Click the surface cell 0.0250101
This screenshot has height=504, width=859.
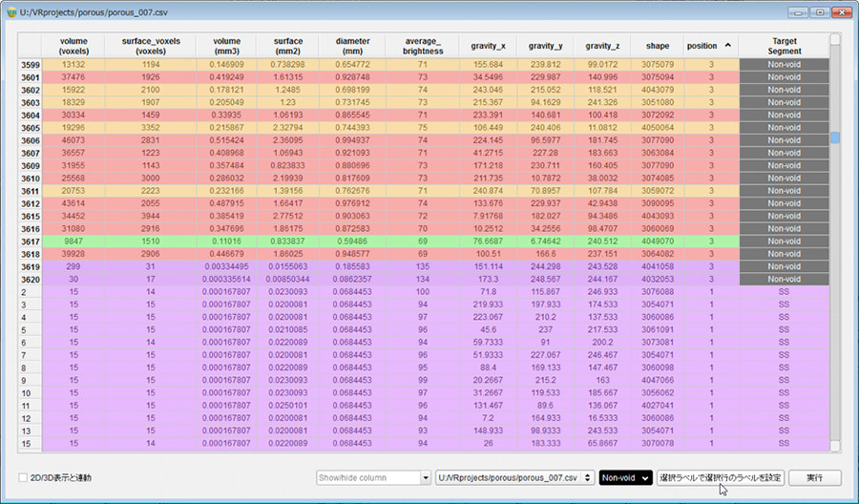pos(288,406)
